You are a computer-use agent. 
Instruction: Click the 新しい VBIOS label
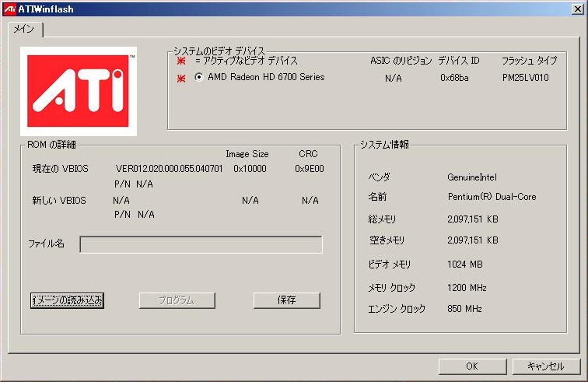tap(59, 201)
